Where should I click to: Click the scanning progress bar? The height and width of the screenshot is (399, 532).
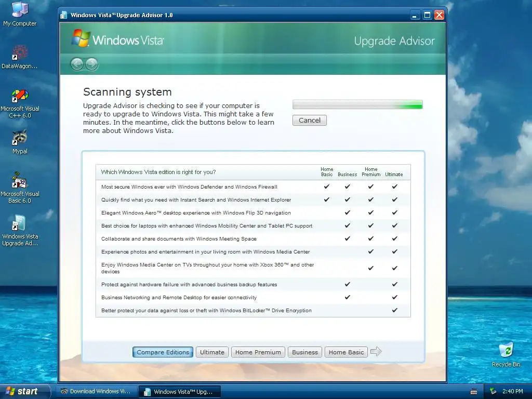pyautogui.click(x=357, y=104)
